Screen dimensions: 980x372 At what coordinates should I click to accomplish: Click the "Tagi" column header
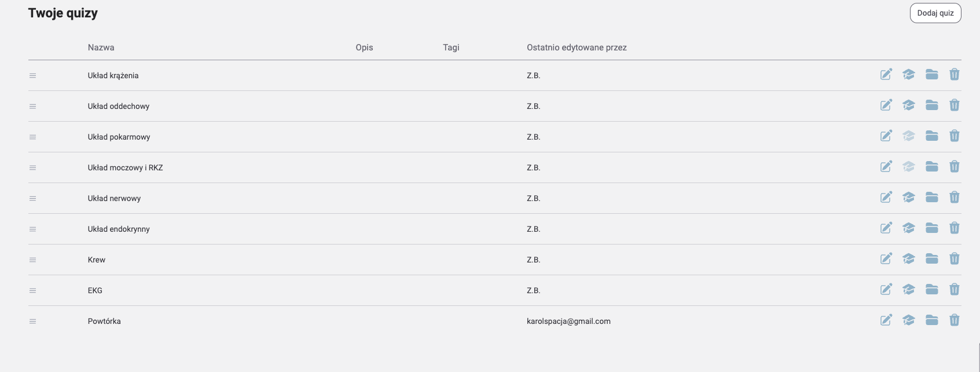click(451, 48)
